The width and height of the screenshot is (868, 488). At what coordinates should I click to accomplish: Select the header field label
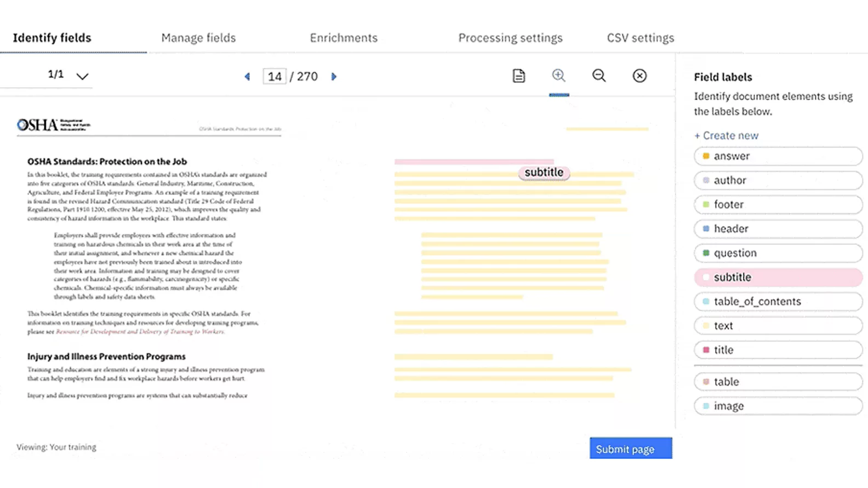pos(778,229)
